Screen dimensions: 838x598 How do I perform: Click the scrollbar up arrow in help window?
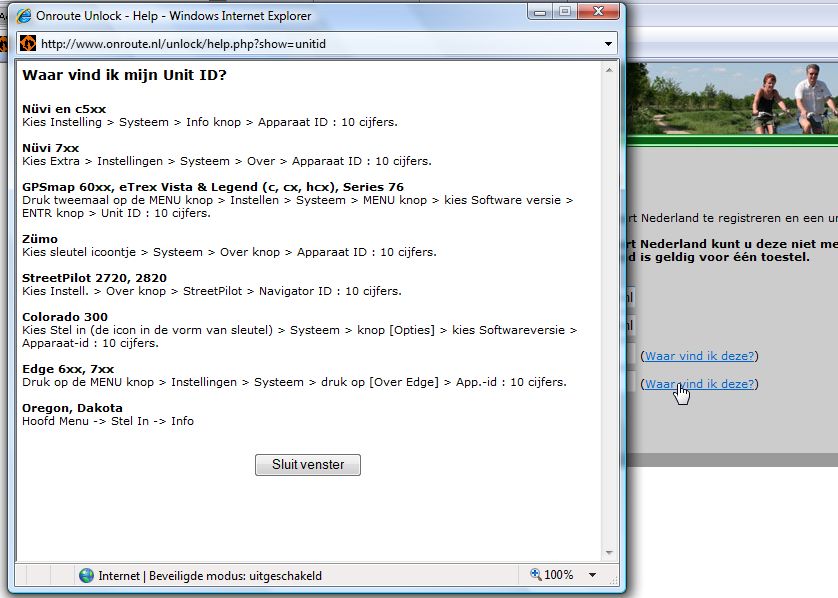[x=609, y=70]
